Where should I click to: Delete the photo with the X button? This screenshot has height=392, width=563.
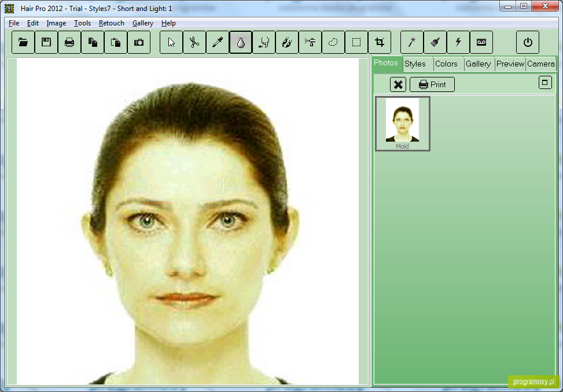click(x=398, y=84)
